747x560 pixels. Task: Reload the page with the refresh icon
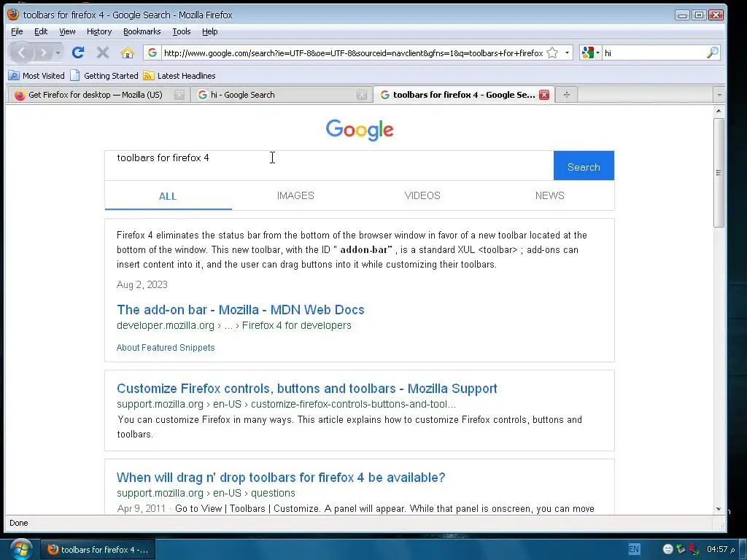78,52
